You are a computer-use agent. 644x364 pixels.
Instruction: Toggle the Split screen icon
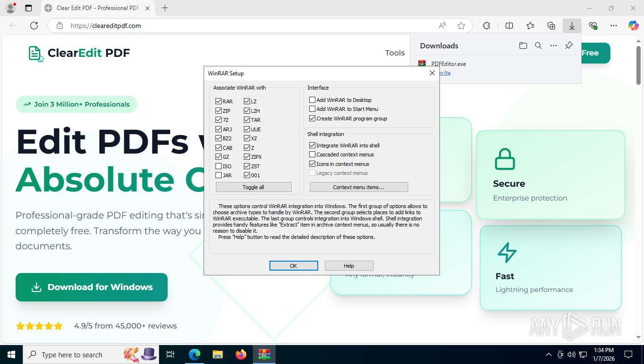point(509,26)
